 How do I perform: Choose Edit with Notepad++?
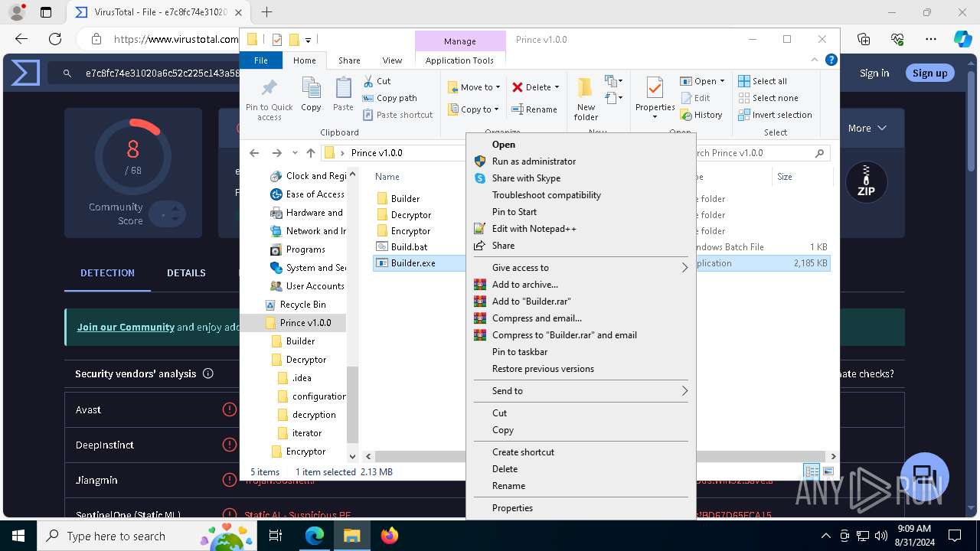534,229
